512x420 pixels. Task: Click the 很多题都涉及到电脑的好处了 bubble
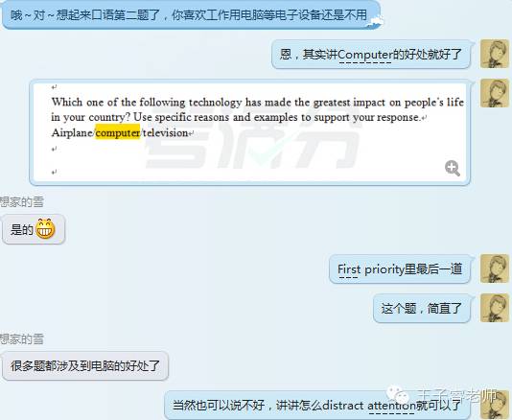pos(85,365)
